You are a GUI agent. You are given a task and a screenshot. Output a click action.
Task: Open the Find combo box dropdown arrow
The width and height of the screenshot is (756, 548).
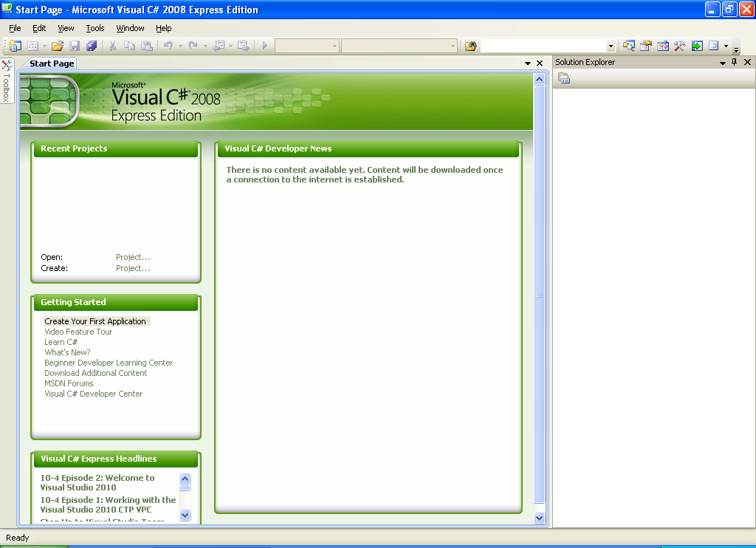[611, 47]
